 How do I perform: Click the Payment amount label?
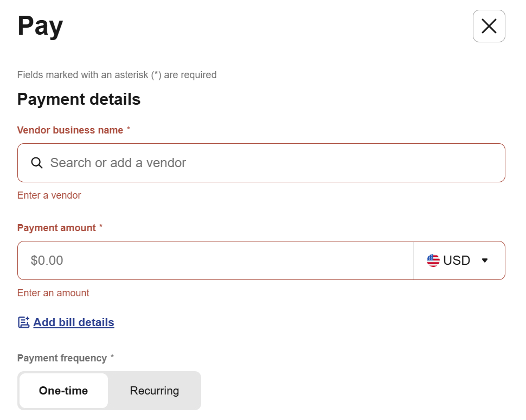56,228
